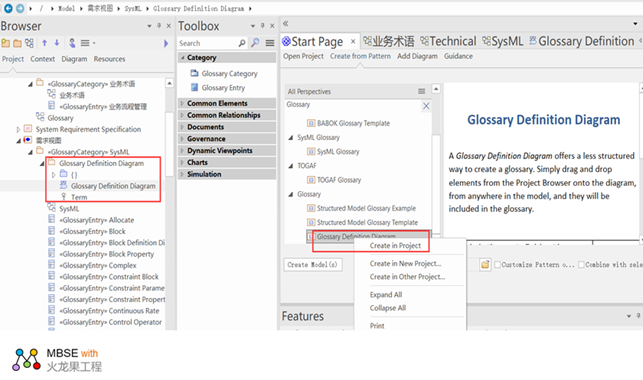
Task: Click Guidance link
Action: (458, 56)
